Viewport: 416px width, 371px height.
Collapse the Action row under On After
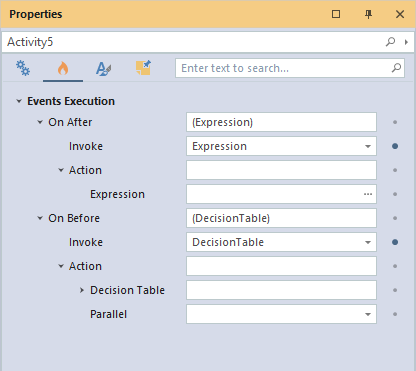pos(61,170)
